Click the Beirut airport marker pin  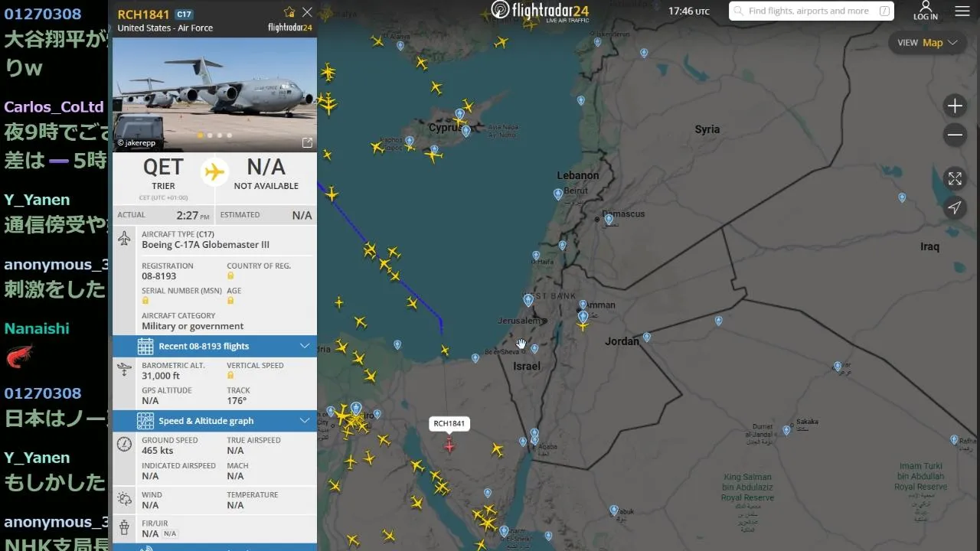coord(557,194)
